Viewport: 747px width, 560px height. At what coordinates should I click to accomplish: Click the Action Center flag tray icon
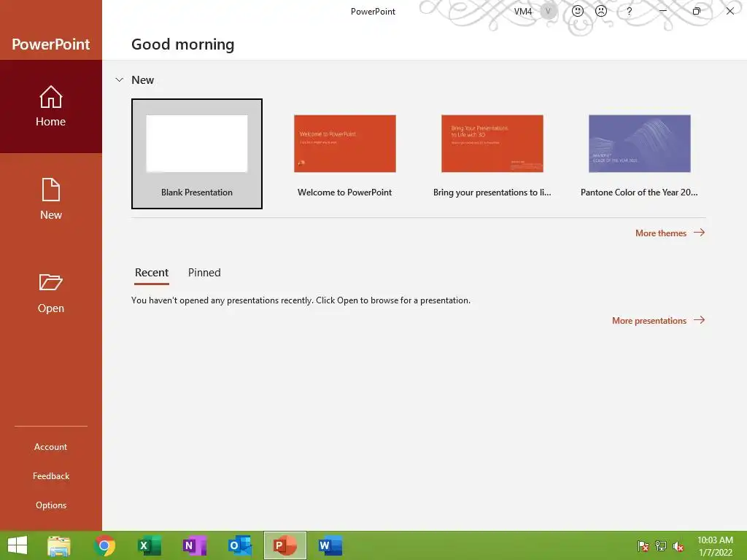tap(643, 546)
